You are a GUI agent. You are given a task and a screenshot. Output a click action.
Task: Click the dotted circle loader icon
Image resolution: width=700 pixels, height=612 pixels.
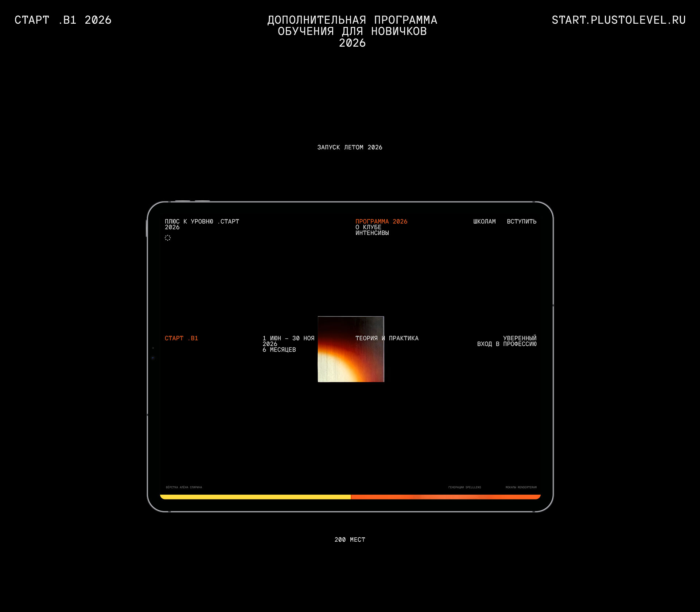click(x=168, y=238)
